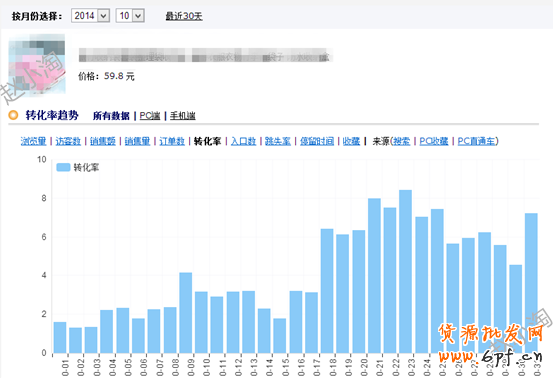The image size is (553, 378).
Task: Click the tallest bar for 10-23
Action: click(406, 272)
